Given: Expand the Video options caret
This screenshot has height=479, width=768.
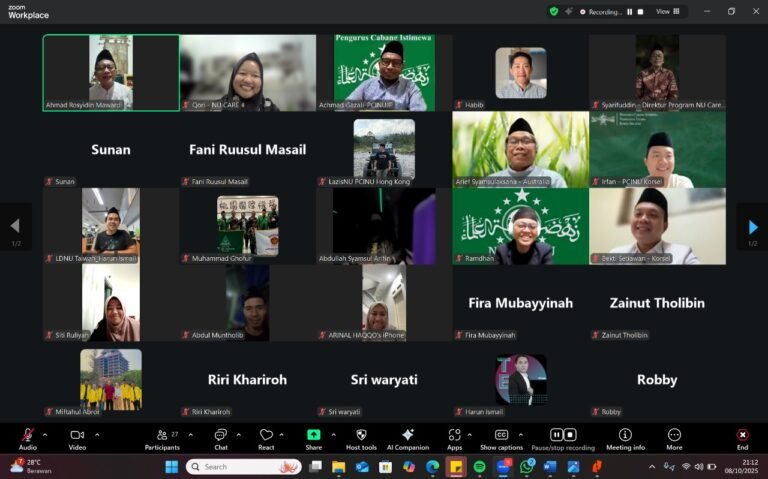Looking at the screenshot, I should (97, 434).
